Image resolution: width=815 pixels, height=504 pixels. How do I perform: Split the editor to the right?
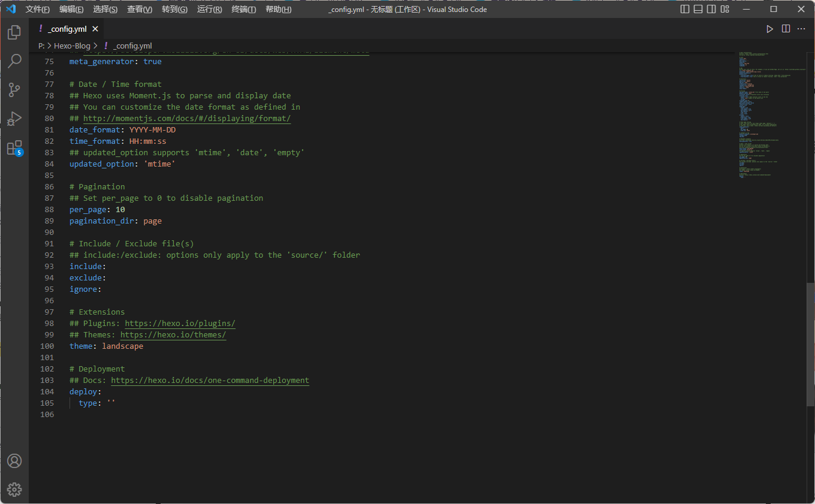[x=786, y=29]
